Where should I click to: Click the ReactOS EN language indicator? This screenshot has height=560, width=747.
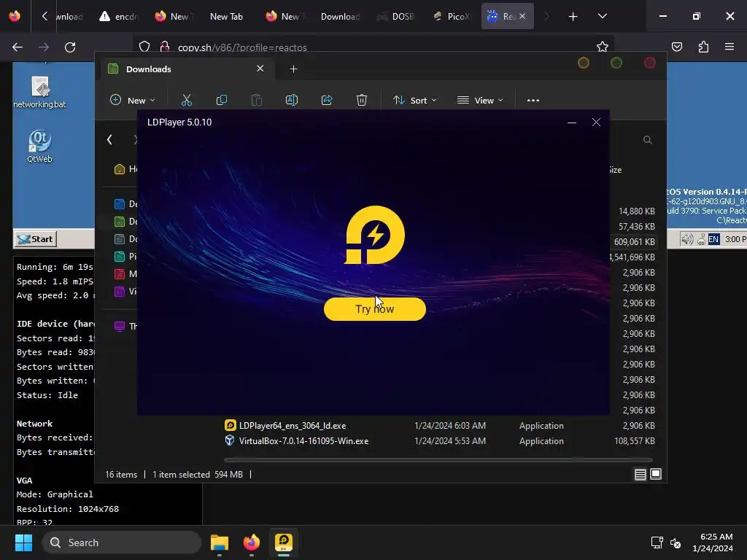point(713,239)
